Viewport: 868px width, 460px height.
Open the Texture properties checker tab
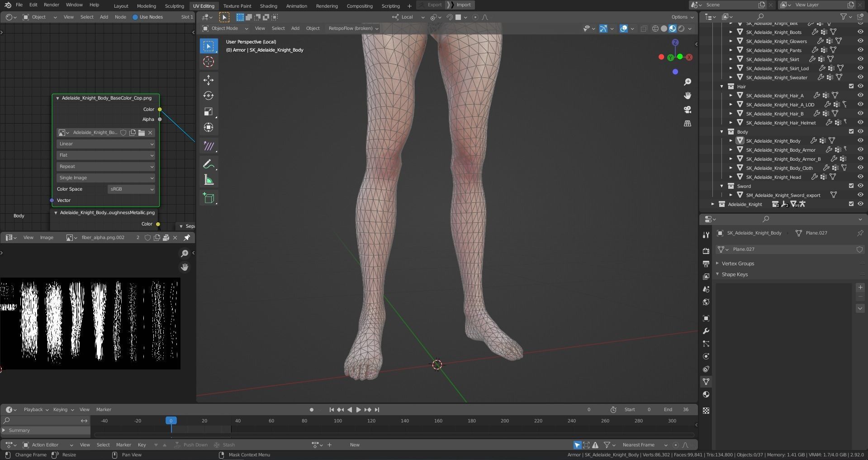pos(706,411)
